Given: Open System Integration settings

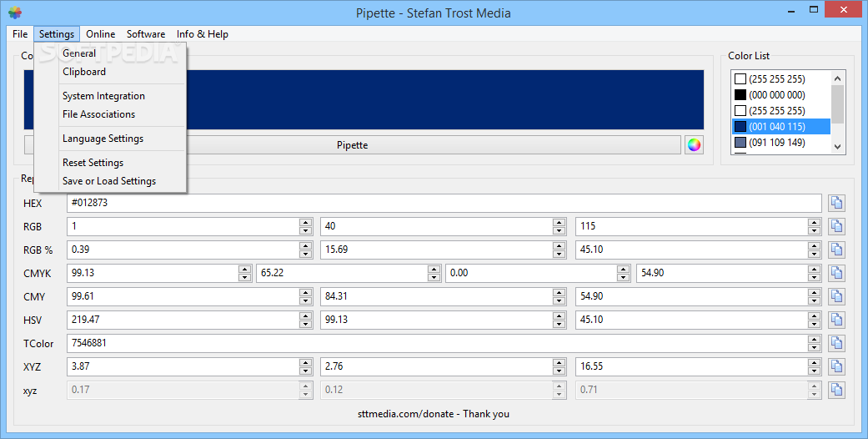Looking at the screenshot, I should tap(110, 96).
